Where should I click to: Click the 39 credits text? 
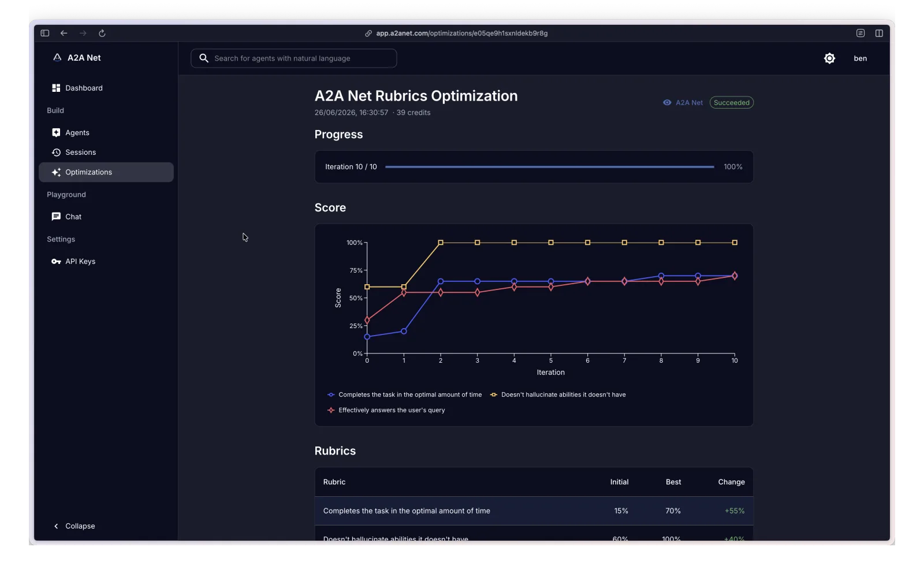pos(413,113)
